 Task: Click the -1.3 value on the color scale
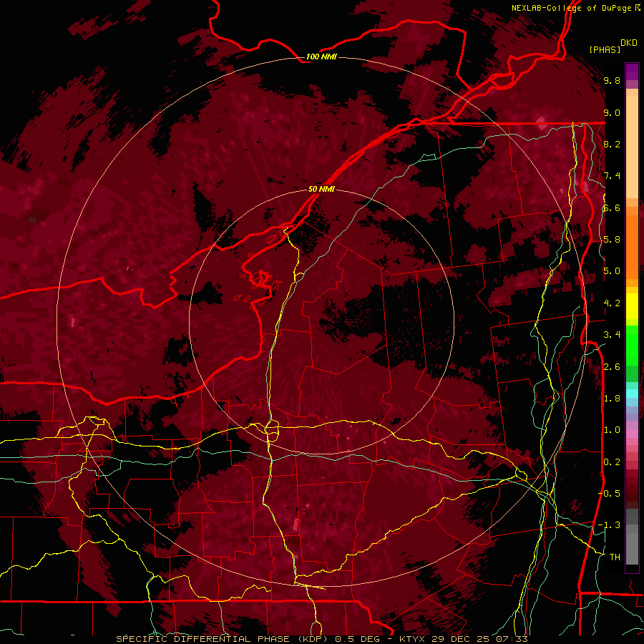610,525
